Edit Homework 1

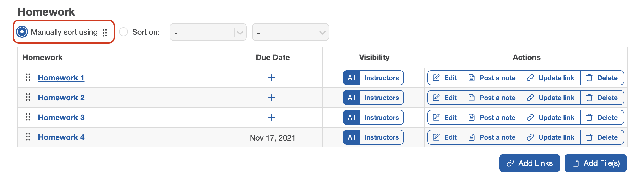click(445, 78)
